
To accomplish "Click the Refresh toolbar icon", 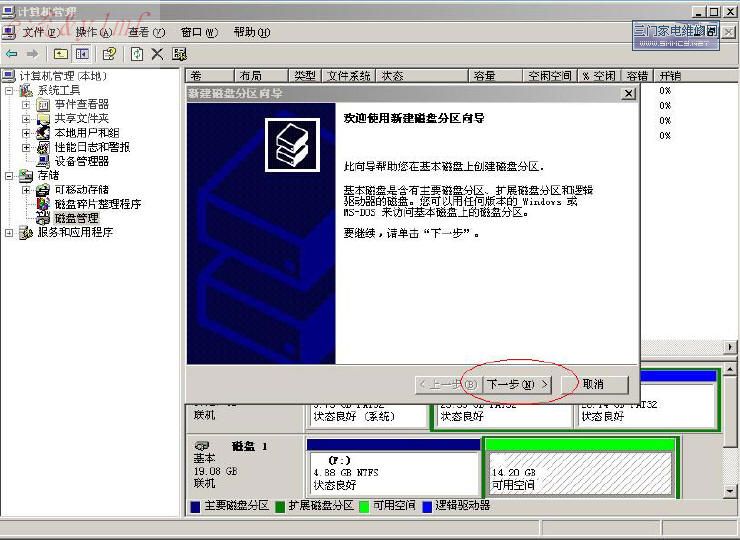I will coord(137,54).
